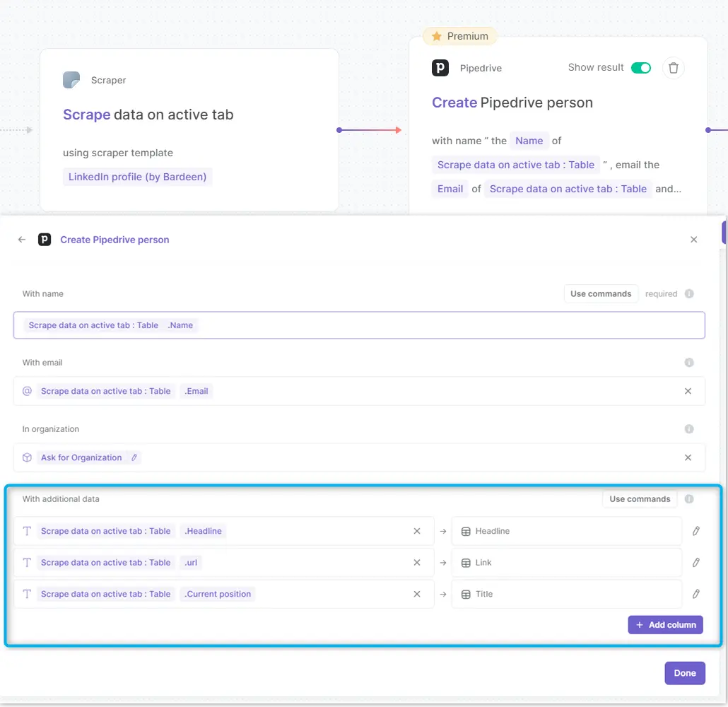Viewport: 728px width, 707px height.
Task: Click Create Pipedrive person panel title
Action: pos(115,240)
